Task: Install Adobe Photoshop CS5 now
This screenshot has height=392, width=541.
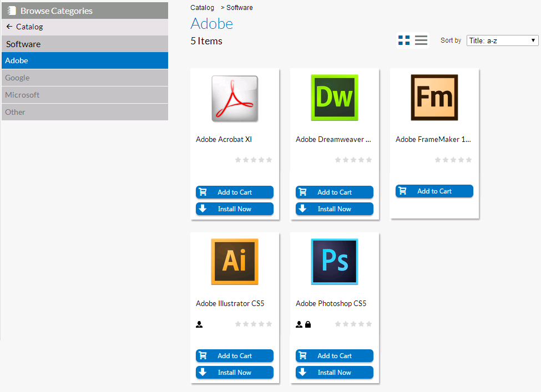Action: (334, 372)
